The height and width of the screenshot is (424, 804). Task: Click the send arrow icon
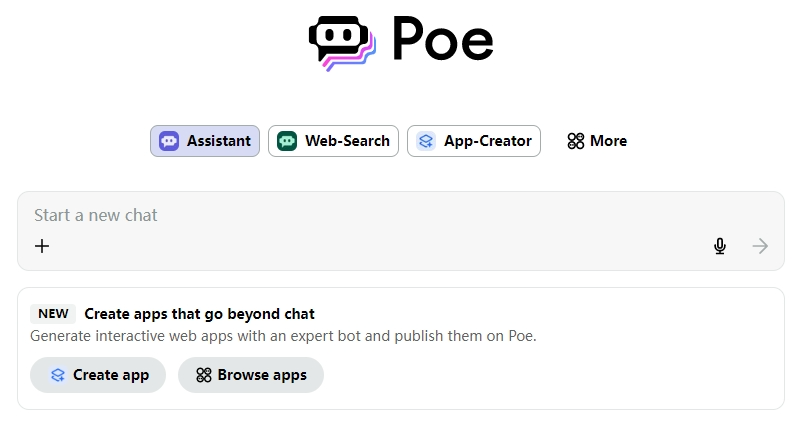(760, 246)
